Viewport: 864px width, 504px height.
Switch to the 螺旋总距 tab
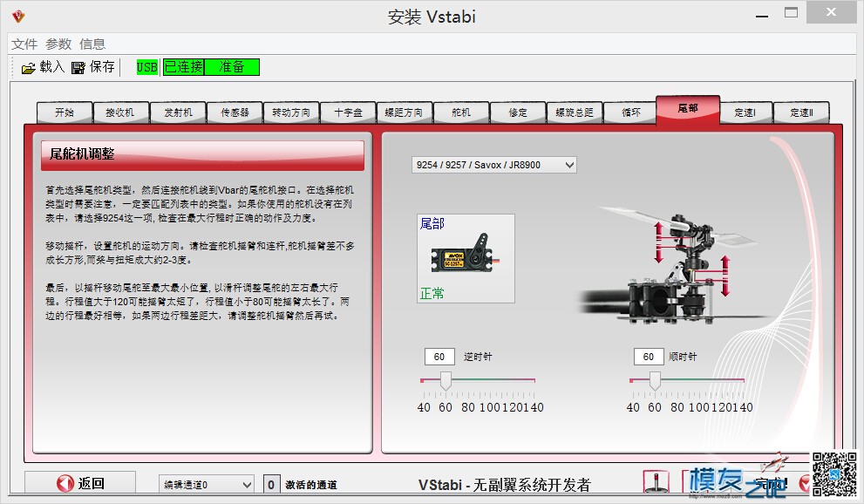pos(575,112)
